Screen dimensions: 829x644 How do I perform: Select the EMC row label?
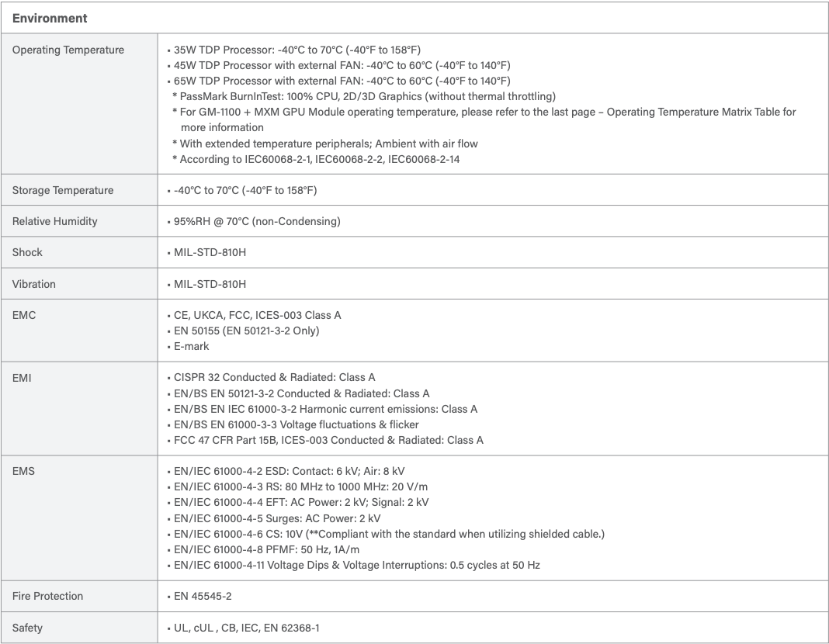tap(24, 315)
